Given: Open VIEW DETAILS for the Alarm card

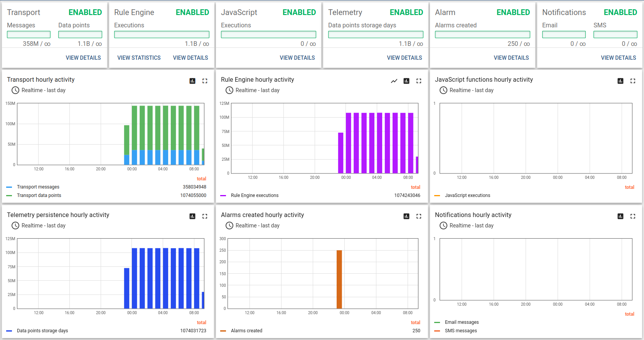Looking at the screenshot, I should pos(511,58).
